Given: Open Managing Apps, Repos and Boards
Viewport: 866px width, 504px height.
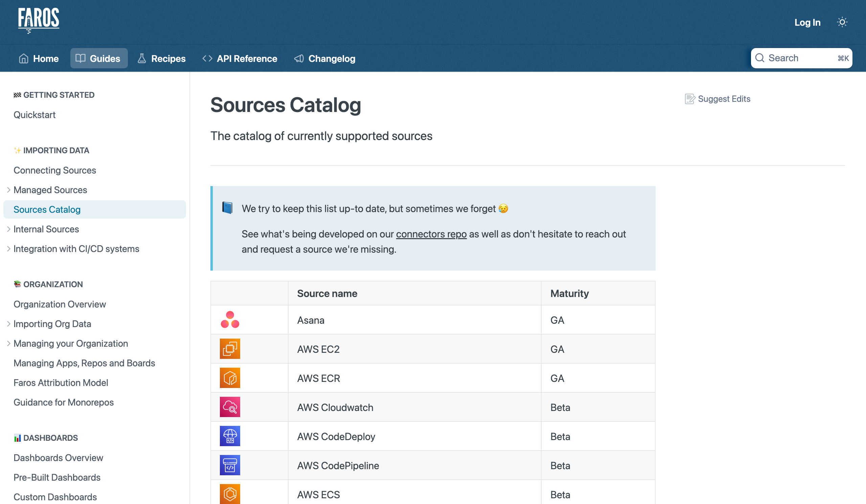Looking at the screenshot, I should (x=84, y=363).
